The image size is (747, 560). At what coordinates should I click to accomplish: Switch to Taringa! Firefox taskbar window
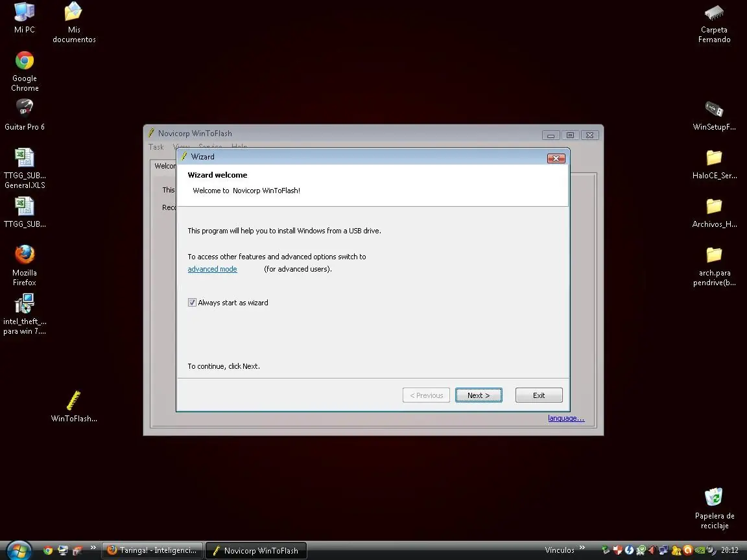pos(152,550)
